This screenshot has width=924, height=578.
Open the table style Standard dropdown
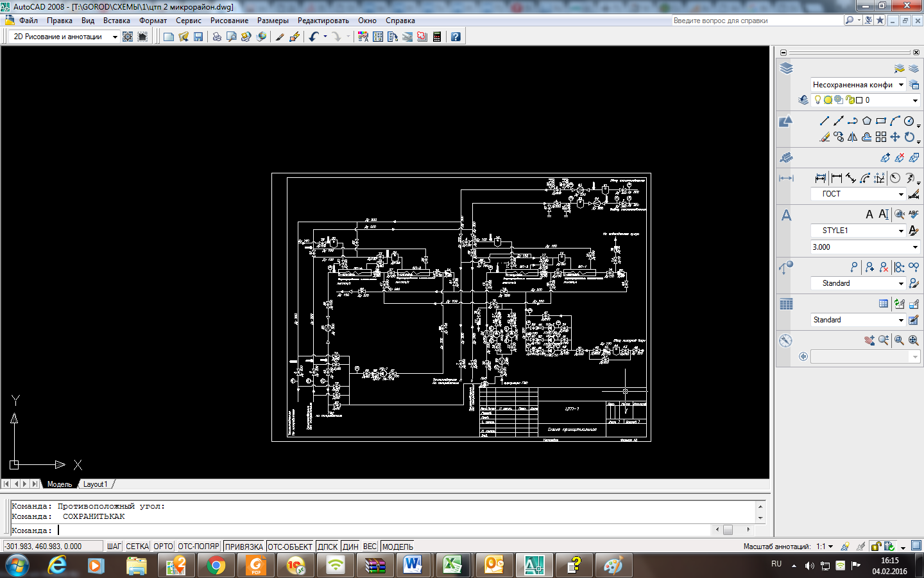pos(858,320)
